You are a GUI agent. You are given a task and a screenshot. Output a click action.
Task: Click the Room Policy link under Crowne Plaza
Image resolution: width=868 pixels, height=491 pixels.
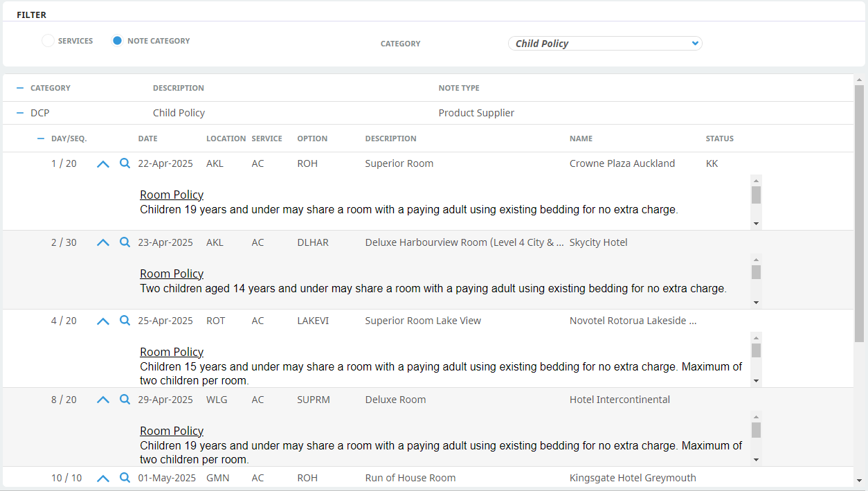point(172,195)
